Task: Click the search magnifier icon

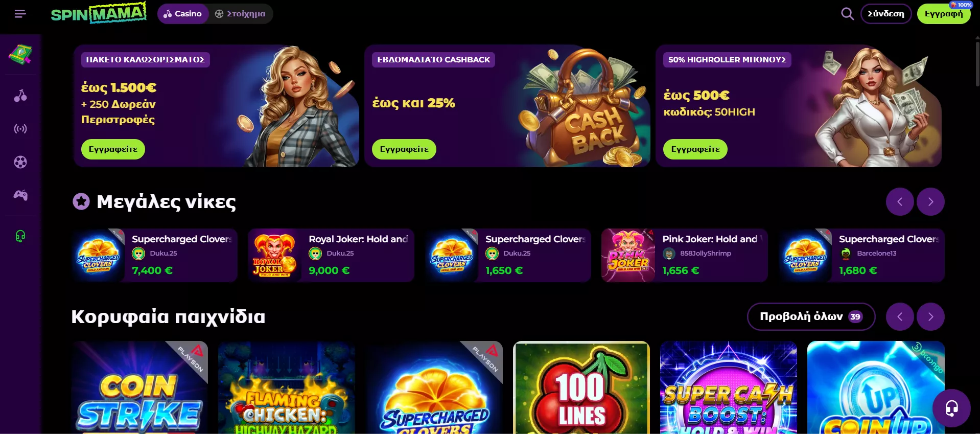Action: tap(847, 14)
